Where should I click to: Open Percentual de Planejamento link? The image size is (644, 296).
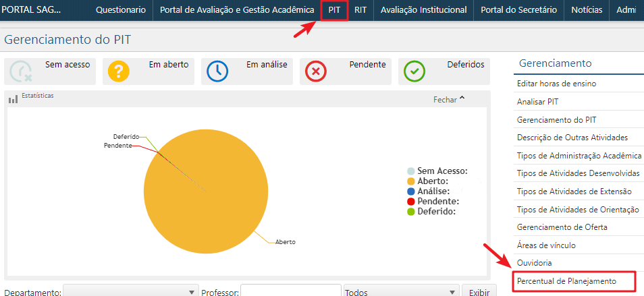(x=566, y=280)
